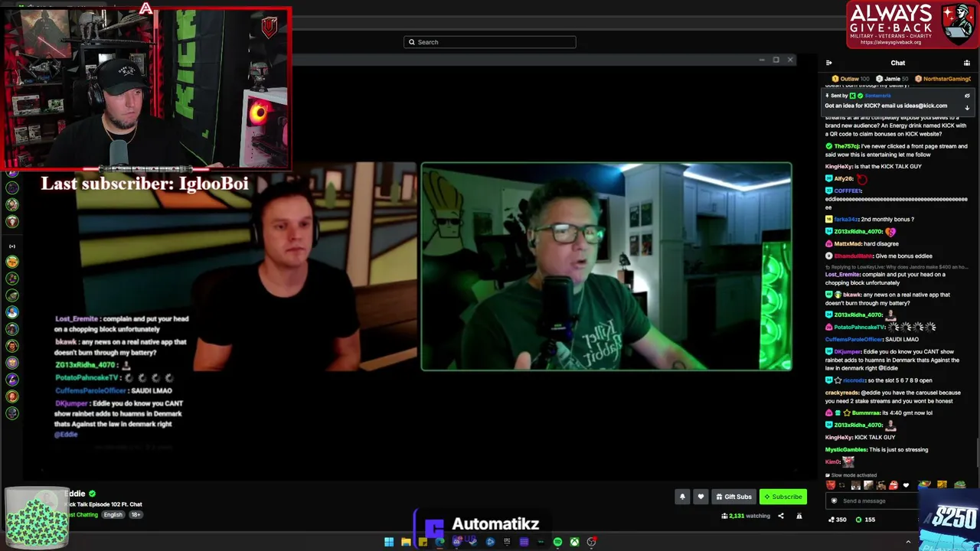The width and height of the screenshot is (980, 551).
Task: Click the green Subscribe button
Action: click(782, 497)
